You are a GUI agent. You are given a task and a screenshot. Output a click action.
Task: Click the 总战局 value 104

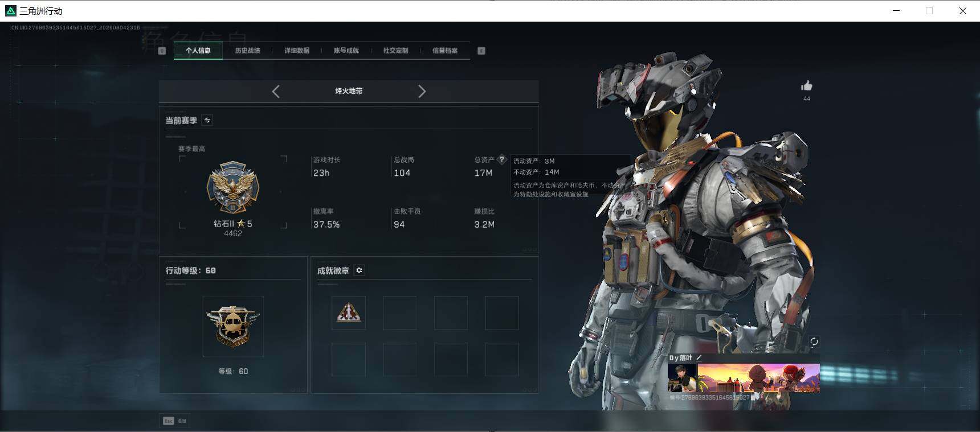[402, 173]
